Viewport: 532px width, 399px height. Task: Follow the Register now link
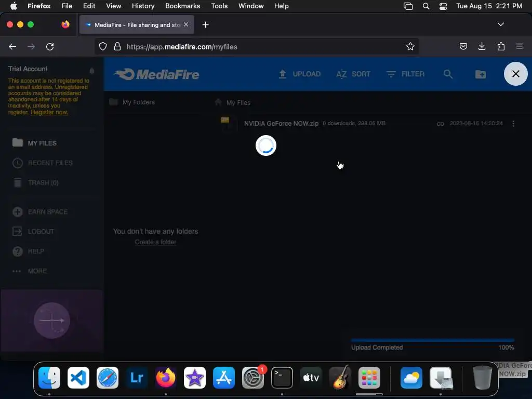(x=49, y=112)
